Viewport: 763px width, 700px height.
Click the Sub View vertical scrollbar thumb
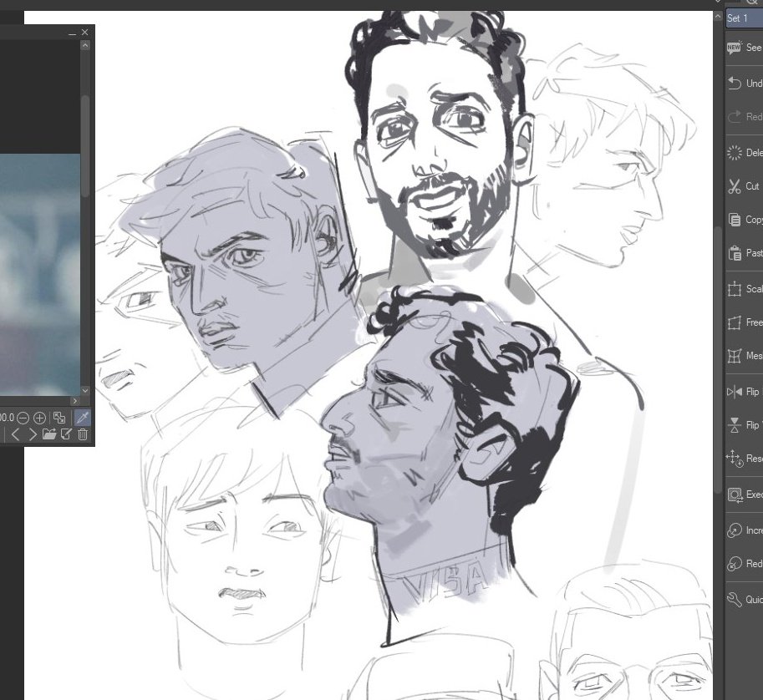(x=85, y=146)
